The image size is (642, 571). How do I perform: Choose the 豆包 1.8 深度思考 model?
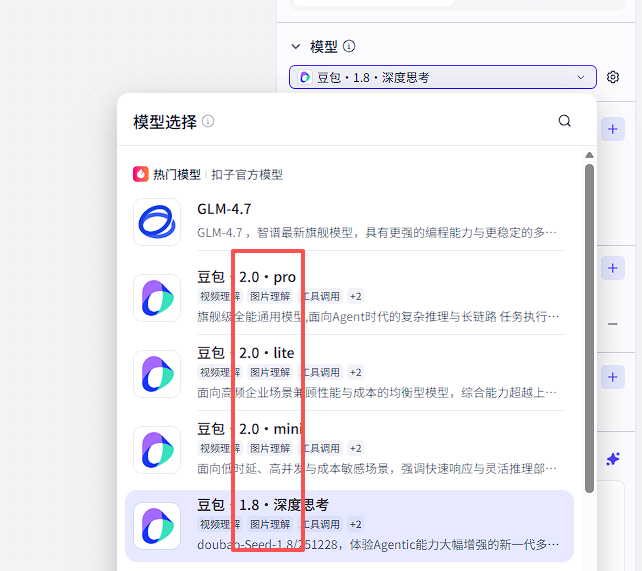263,505
